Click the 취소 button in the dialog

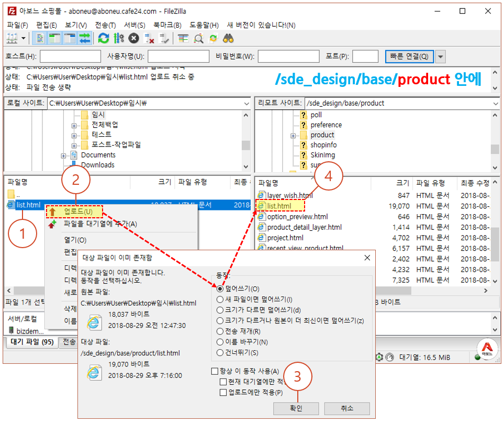click(347, 408)
